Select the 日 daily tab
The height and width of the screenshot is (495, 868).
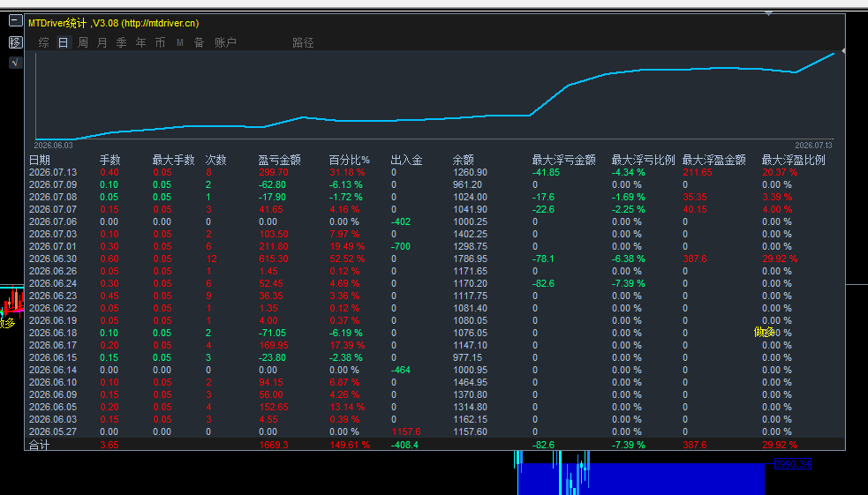[64, 42]
